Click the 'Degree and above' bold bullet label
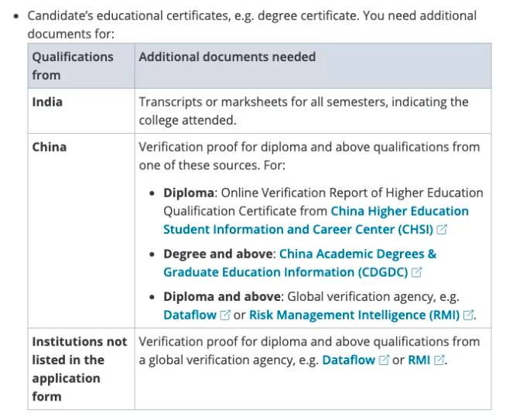The width and height of the screenshot is (506, 420). (218, 254)
